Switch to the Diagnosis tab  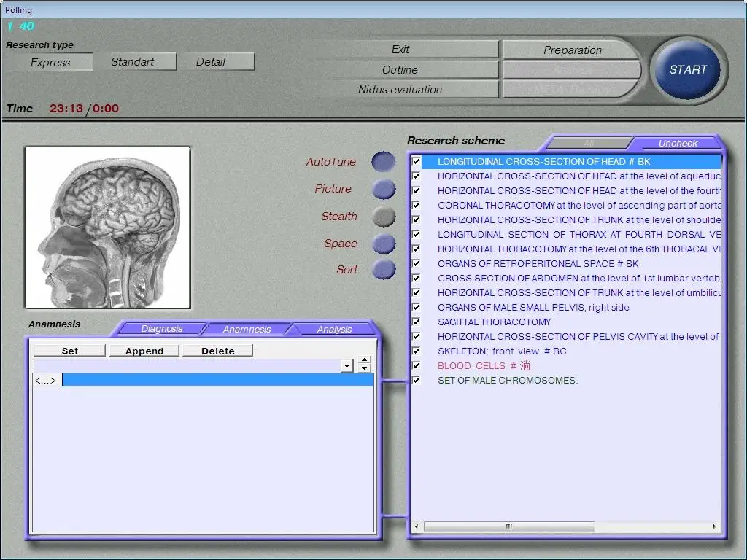pos(162,329)
